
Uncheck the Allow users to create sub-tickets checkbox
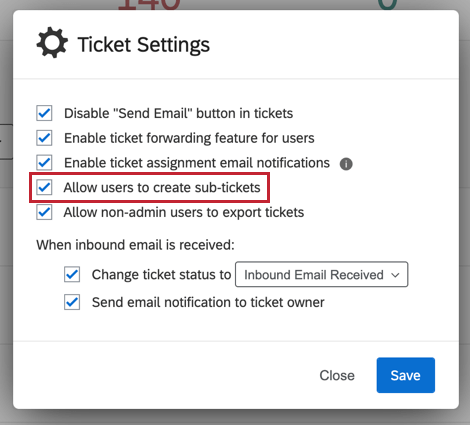(44, 187)
